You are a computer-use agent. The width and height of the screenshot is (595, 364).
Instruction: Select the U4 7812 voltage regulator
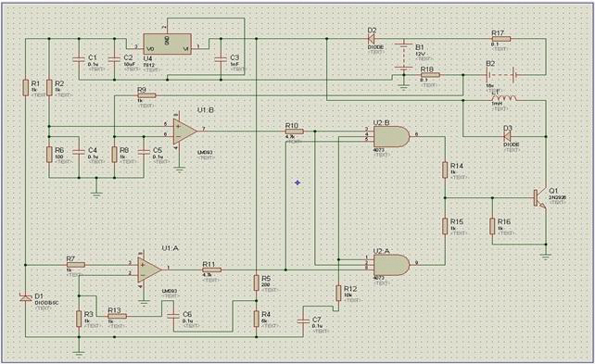click(167, 44)
